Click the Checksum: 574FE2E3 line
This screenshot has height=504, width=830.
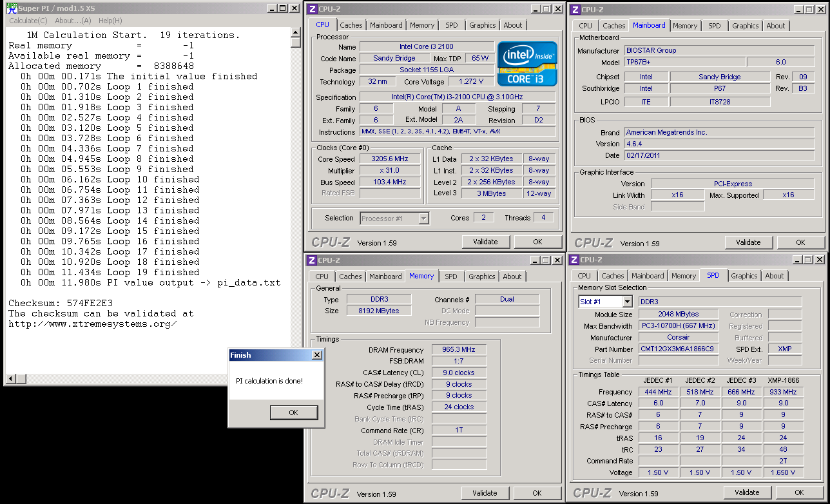[x=61, y=303]
